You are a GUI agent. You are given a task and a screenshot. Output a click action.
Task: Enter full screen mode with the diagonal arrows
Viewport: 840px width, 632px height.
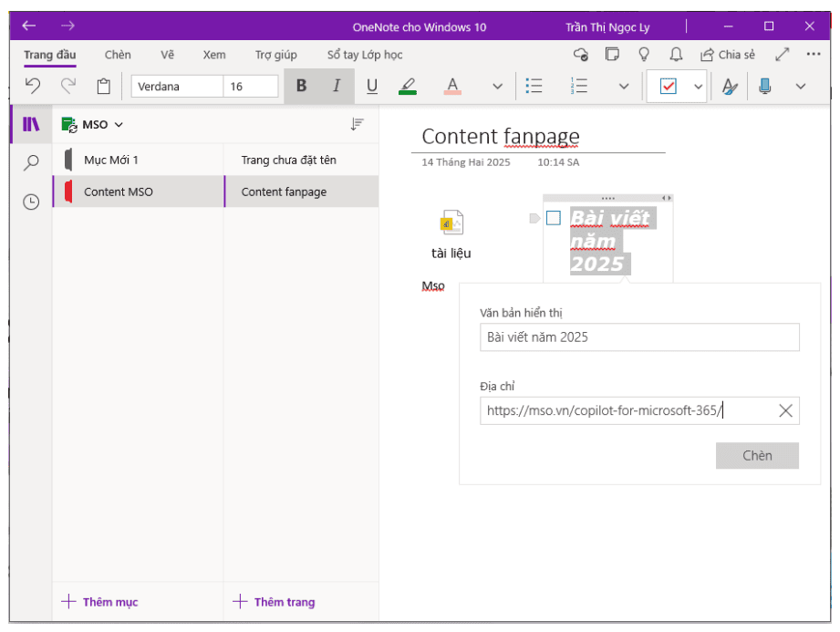(783, 54)
